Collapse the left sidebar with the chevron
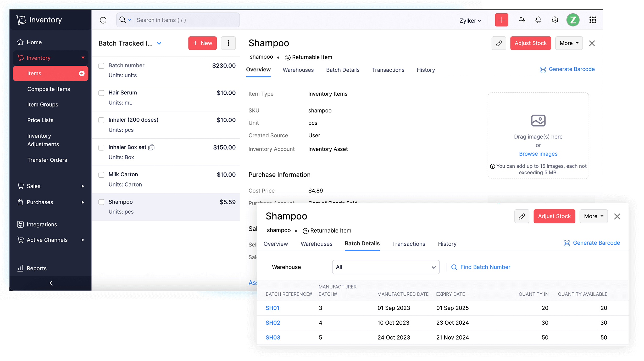This screenshot has height=361, width=644. 51,283
